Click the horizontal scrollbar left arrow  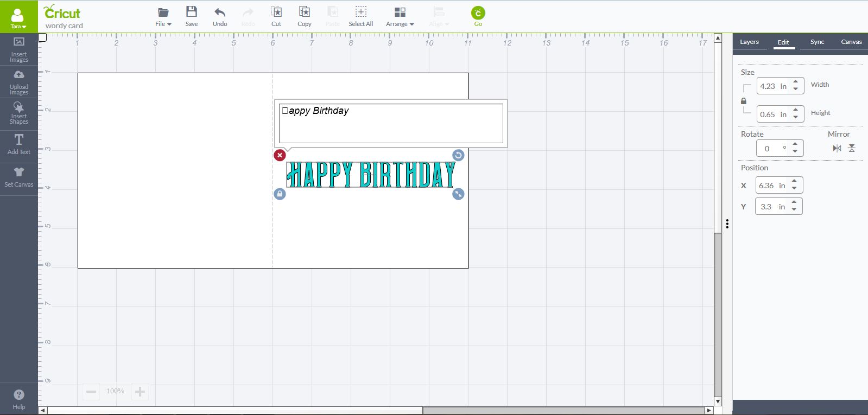click(x=43, y=410)
